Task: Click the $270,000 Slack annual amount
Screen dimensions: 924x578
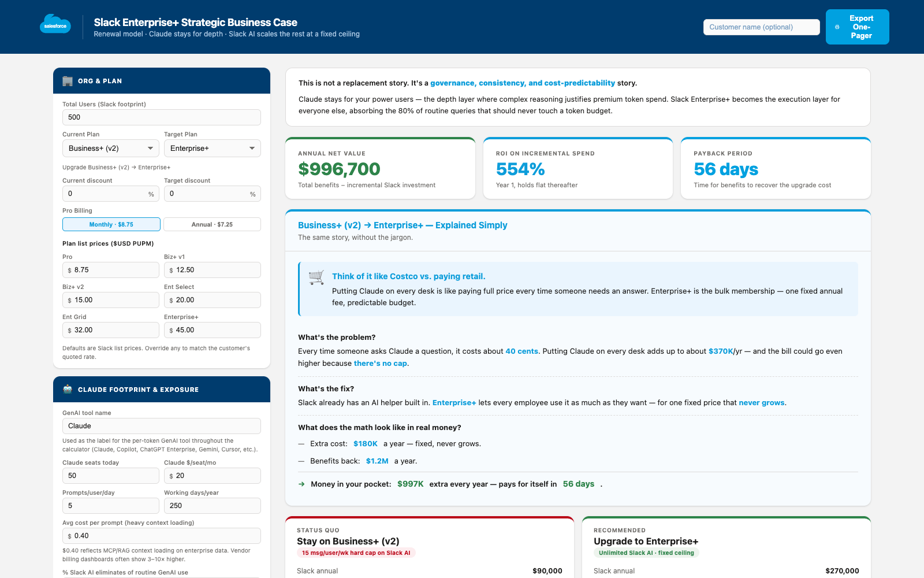Action: pos(842,571)
